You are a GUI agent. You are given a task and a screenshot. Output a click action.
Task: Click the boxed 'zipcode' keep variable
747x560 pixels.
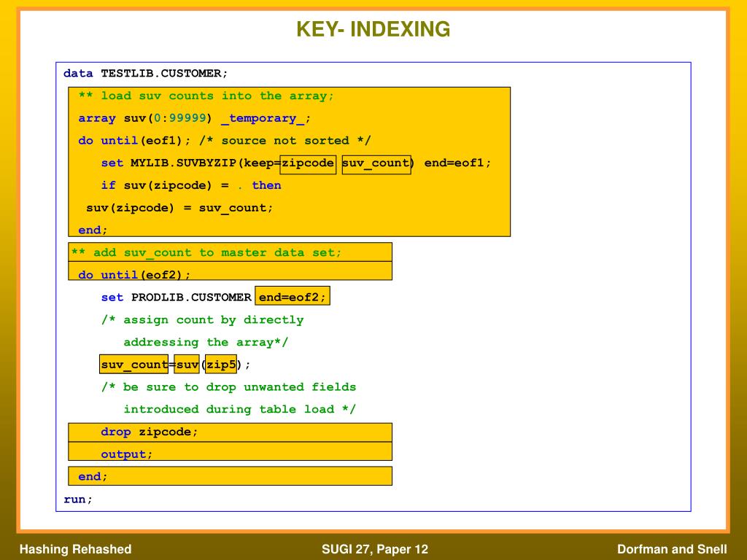308,164
